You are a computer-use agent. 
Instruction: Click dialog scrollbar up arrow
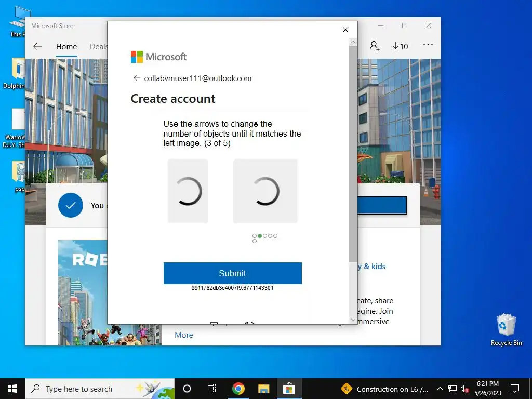[353, 42]
